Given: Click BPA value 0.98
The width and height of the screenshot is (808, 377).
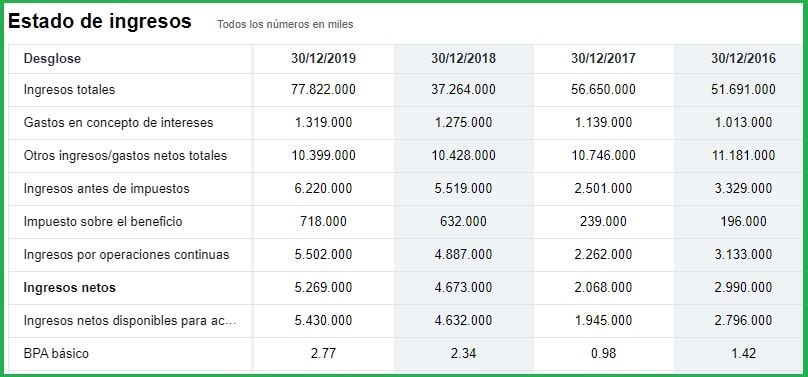Looking at the screenshot, I should point(603,353).
